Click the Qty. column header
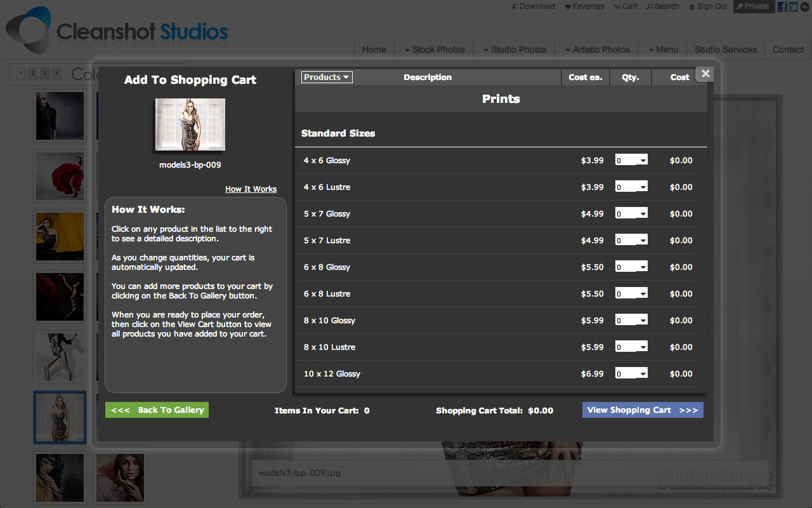Image resolution: width=812 pixels, height=508 pixels. (x=631, y=77)
